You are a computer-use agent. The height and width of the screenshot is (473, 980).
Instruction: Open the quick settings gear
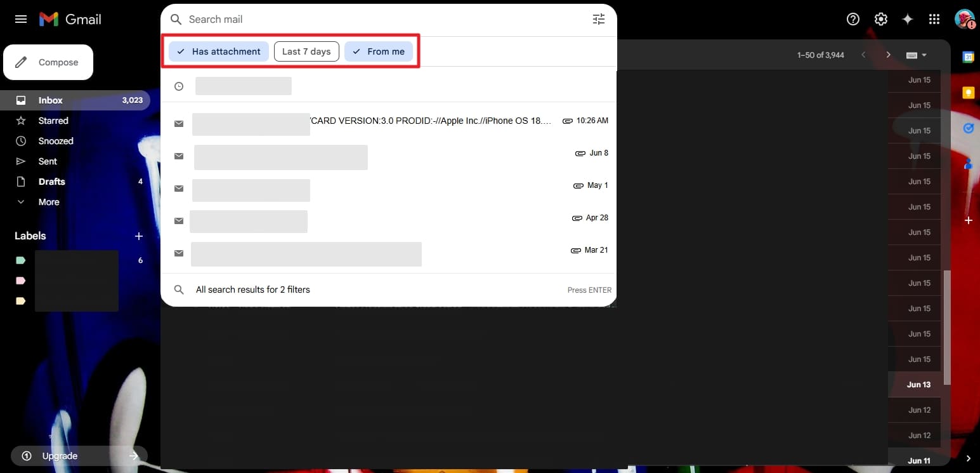pos(880,19)
